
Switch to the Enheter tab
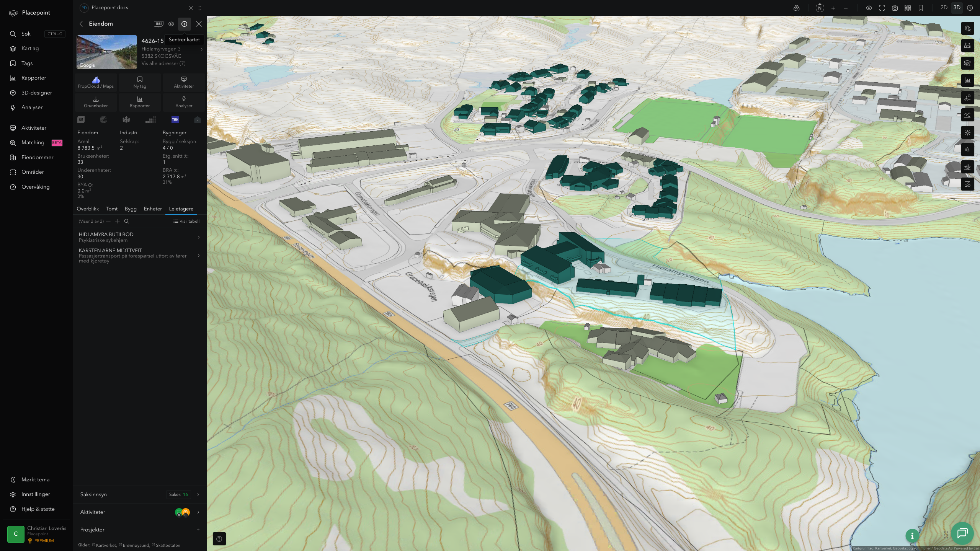153,209
